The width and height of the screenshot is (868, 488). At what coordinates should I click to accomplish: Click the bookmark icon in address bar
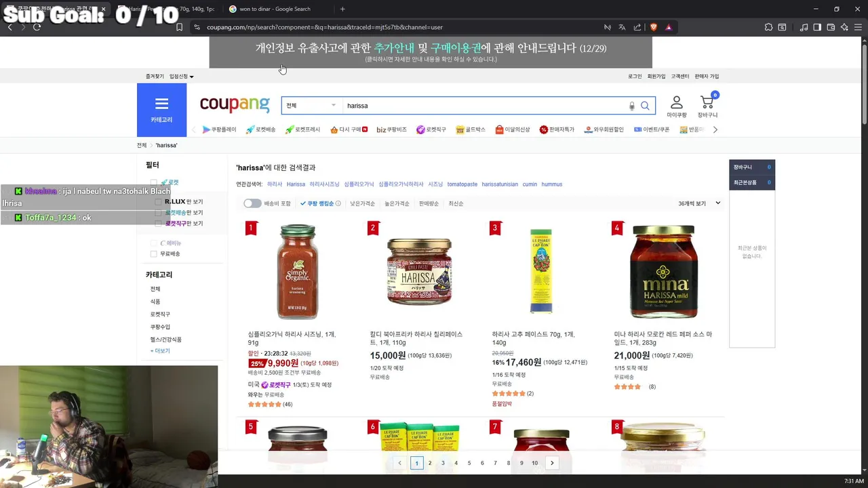pos(179,27)
